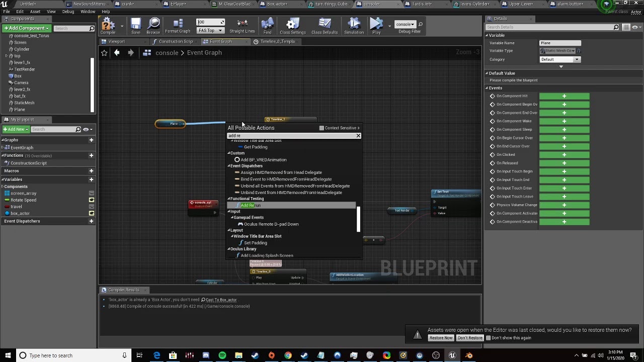This screenshot has height=362, width=644.
Task: Open the Debug menu
Action: point(68,12)
